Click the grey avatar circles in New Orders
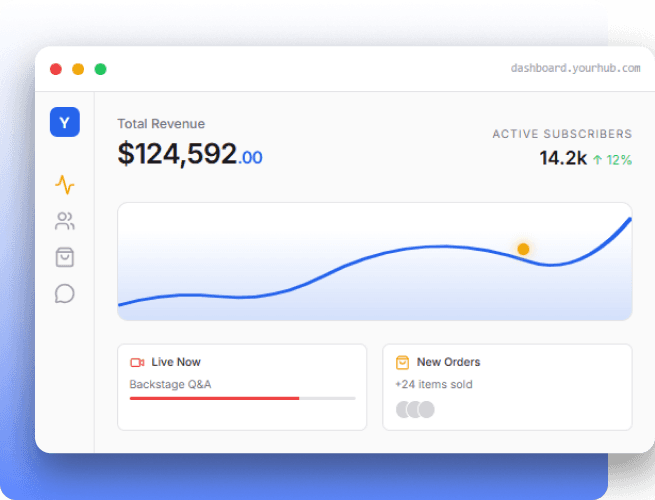The image size is (655, 500). (415, 409)
